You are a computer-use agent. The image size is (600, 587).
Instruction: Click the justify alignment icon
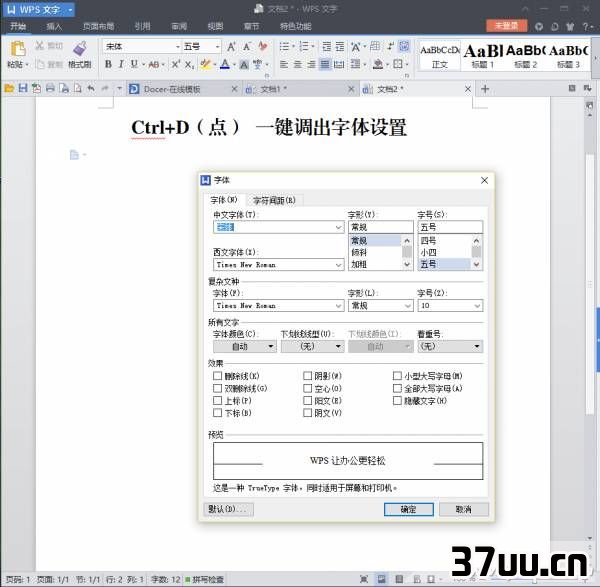pos(325,64)
